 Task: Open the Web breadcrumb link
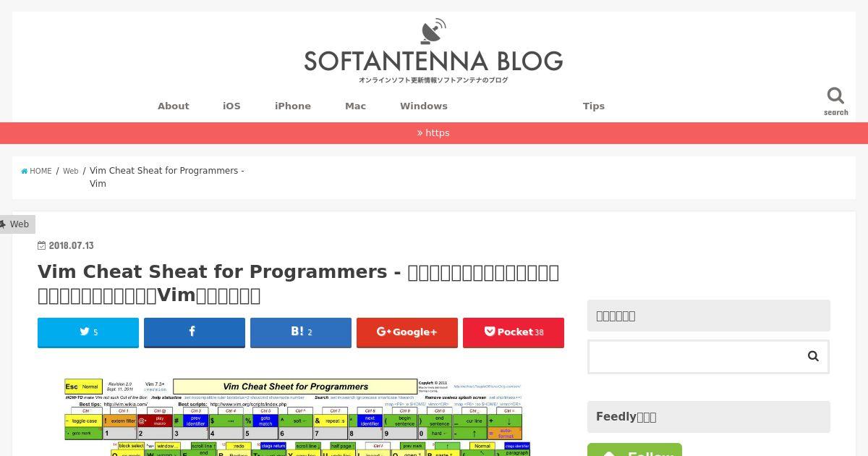[x=70, y=172]
